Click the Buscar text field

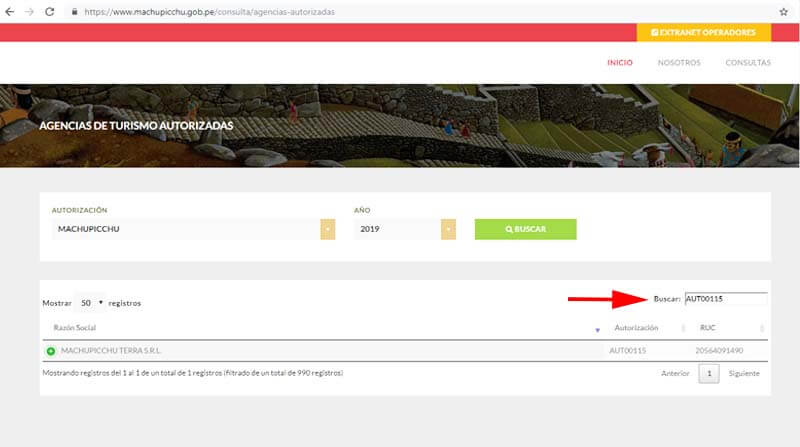[725, 298]
